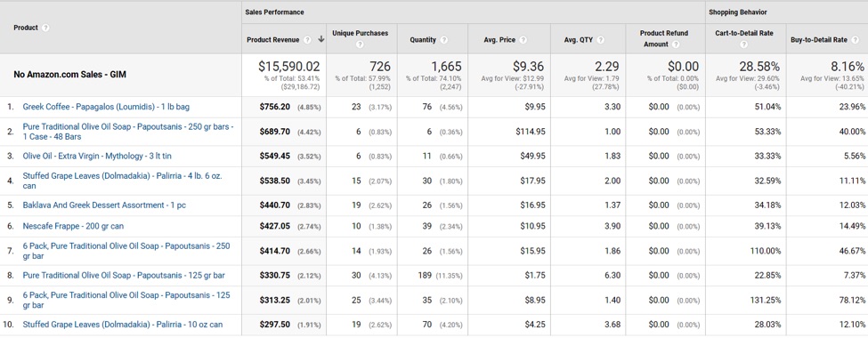Select overall cart-to-detail rate 28.58%

(x=759, y=67)
